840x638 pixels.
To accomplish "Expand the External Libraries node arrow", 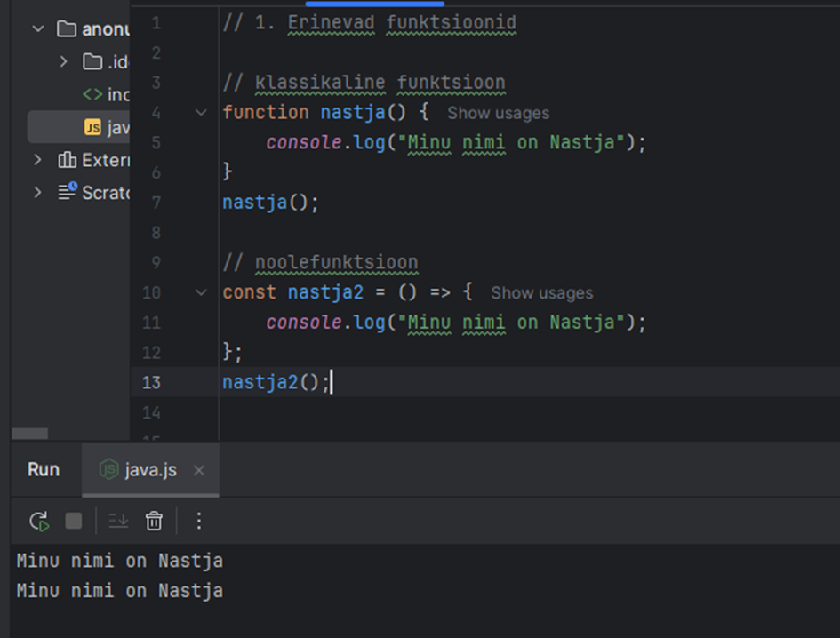I will coord(37,160).
